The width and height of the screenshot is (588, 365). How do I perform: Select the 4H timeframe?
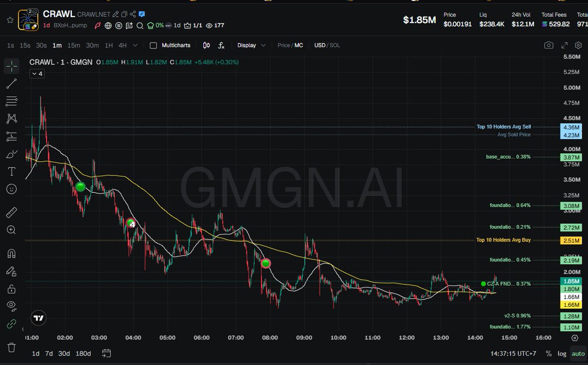122,45
